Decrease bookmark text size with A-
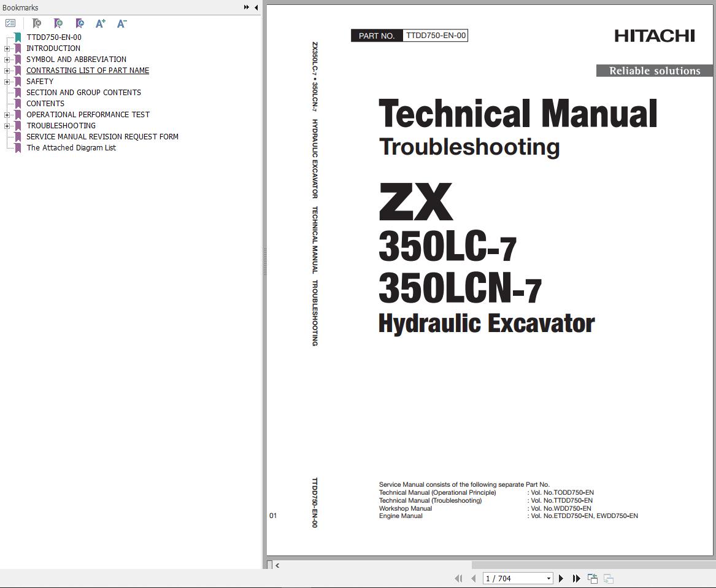 coord(121,23)
